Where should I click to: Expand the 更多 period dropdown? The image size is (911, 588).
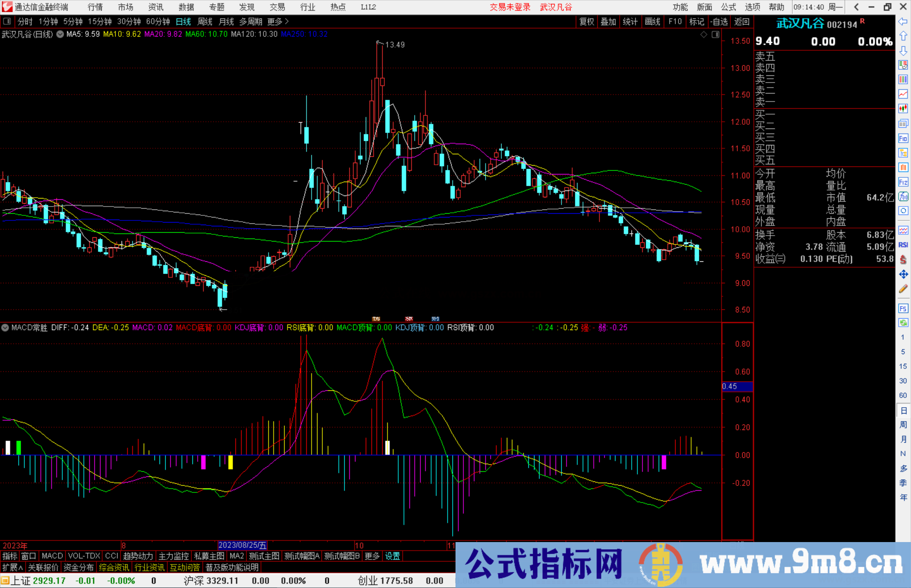(275, 21)
